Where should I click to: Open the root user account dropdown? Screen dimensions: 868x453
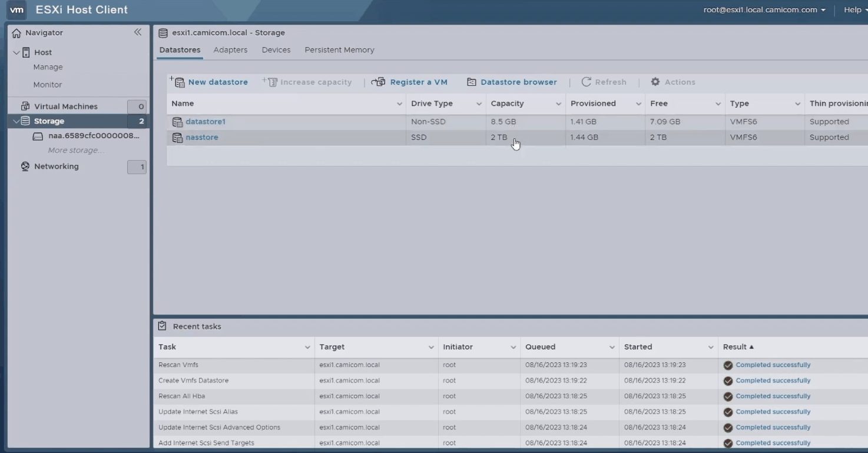pos(764,10)
